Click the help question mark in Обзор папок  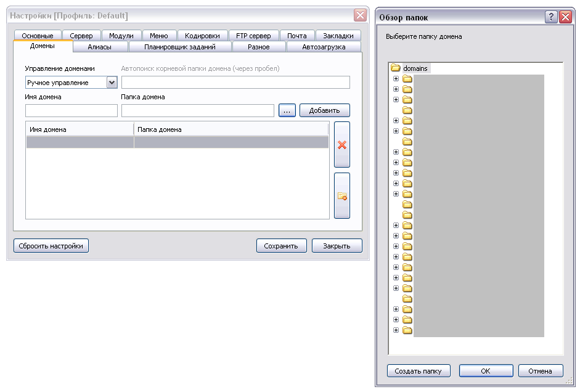coord(551,18)
